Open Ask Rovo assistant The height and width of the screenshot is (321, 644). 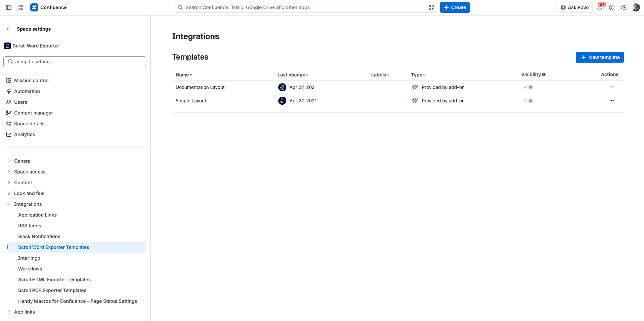click(x=575, y=7)
